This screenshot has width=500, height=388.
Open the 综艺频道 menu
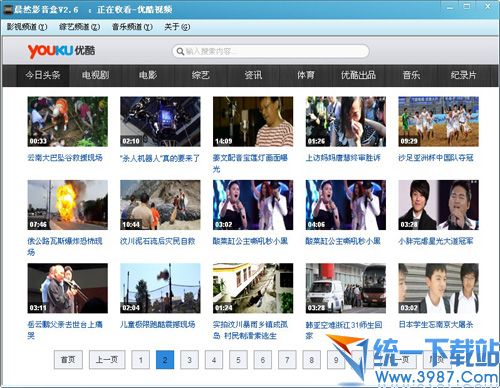tap(79, 27)
